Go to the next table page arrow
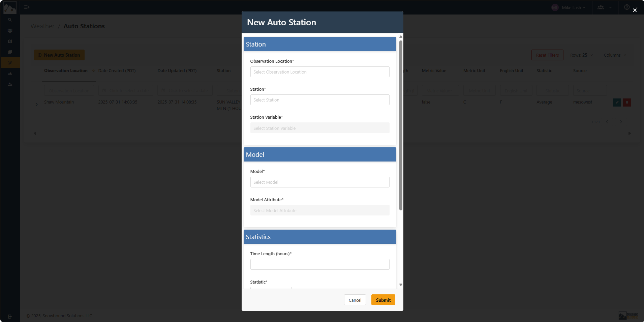 [x=621, y=122]
